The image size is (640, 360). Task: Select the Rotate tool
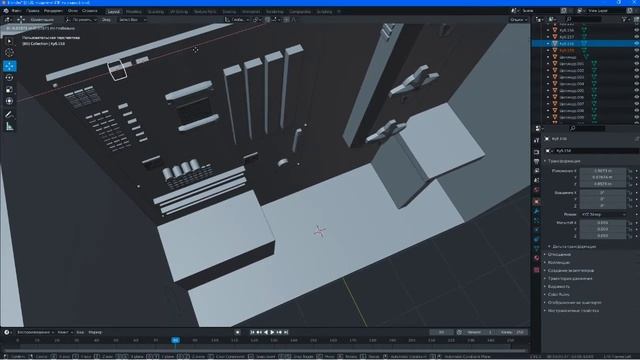pos(9,78)
